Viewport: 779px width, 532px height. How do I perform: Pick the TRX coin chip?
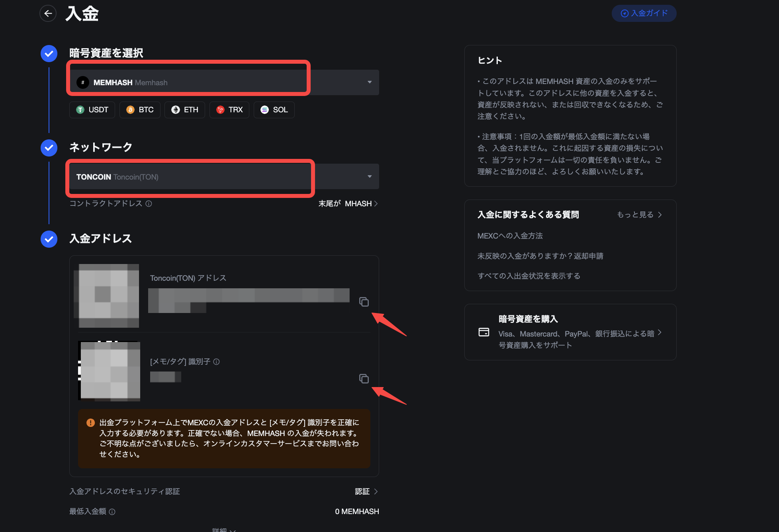(229, 110)
